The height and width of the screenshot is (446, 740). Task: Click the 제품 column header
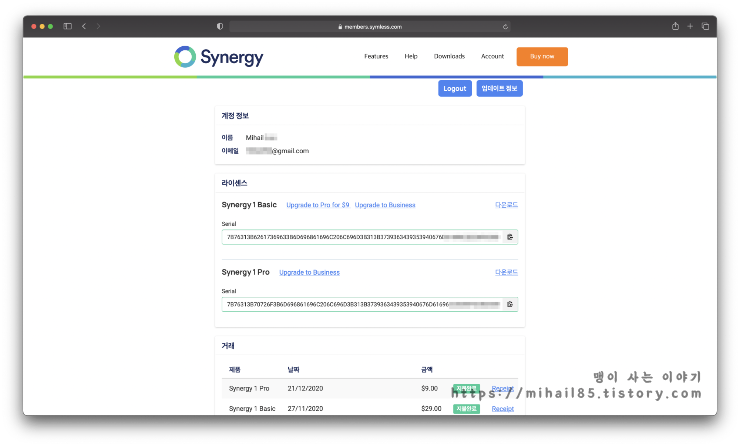click(235, 370)
